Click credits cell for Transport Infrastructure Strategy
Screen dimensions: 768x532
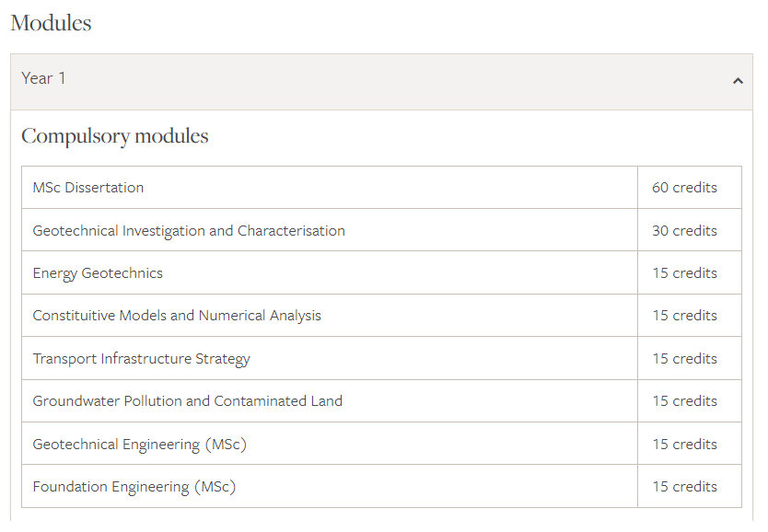pos(684,359)
